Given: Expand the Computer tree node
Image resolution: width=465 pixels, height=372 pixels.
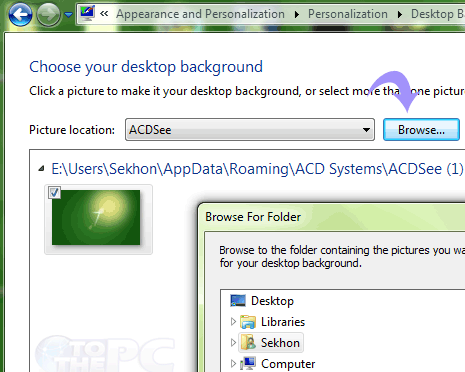Looking at the screenshot, I should 233,364.
